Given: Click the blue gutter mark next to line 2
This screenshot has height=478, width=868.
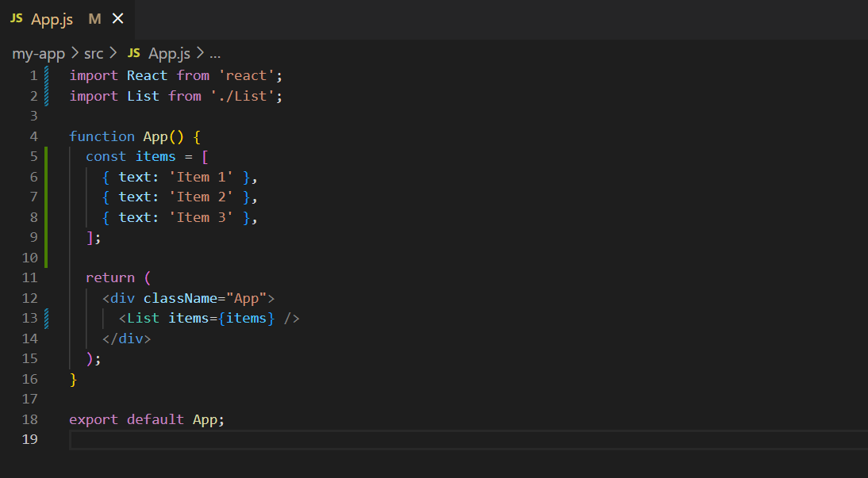Looking at the screenshot, I should coord(48,95).
